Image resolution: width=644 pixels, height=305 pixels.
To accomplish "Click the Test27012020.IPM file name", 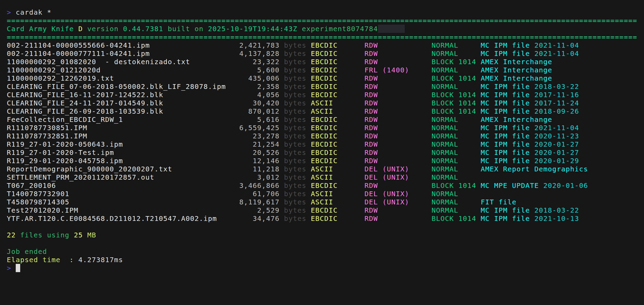I will (42, 210).
